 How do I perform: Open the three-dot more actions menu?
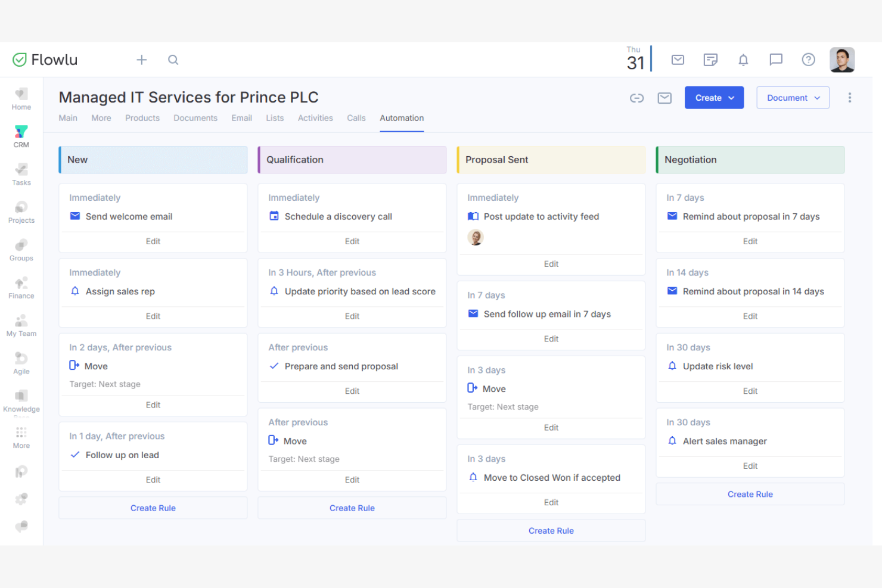[850, 98]
